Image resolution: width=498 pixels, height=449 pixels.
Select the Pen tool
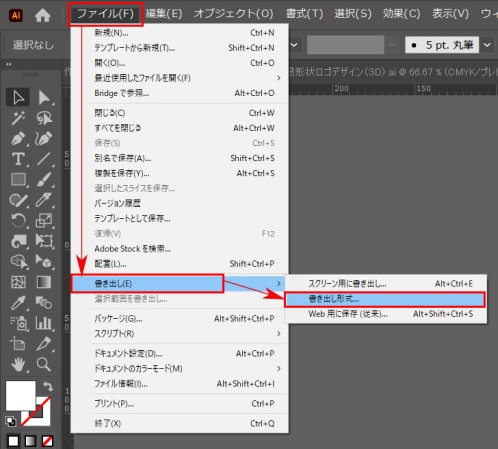18,138
